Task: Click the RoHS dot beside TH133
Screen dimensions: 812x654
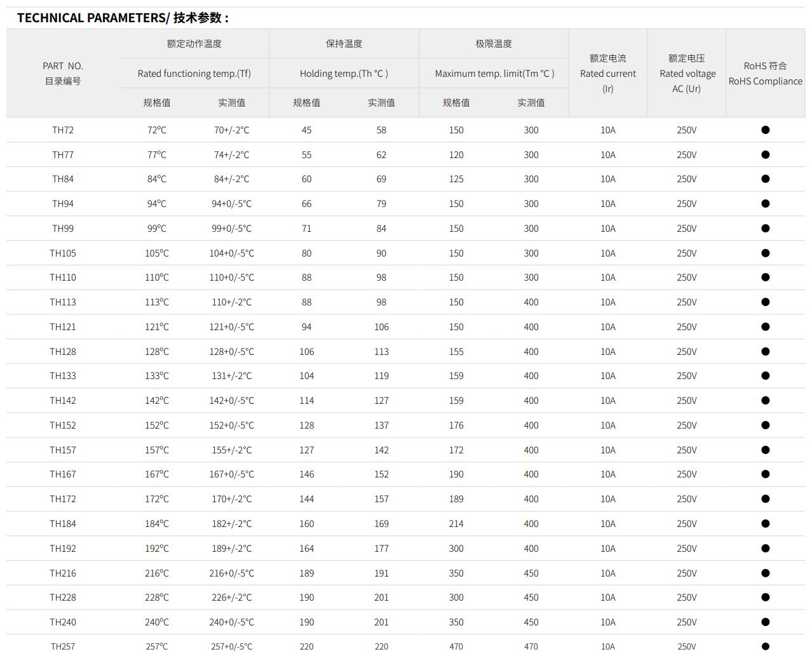Action: 765,376
